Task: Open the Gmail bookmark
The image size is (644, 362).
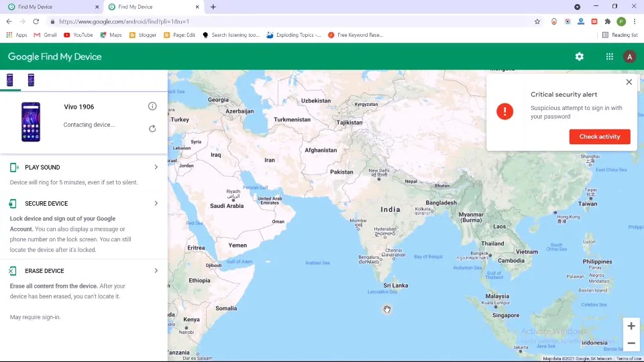Action: tap(45, 35)
